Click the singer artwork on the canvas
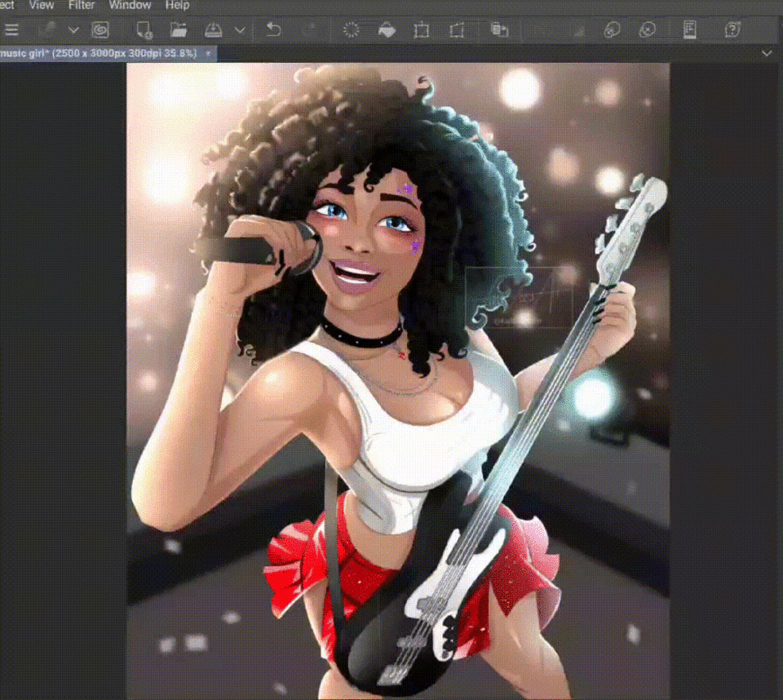783x700 pixels. (x=398, y=381)
